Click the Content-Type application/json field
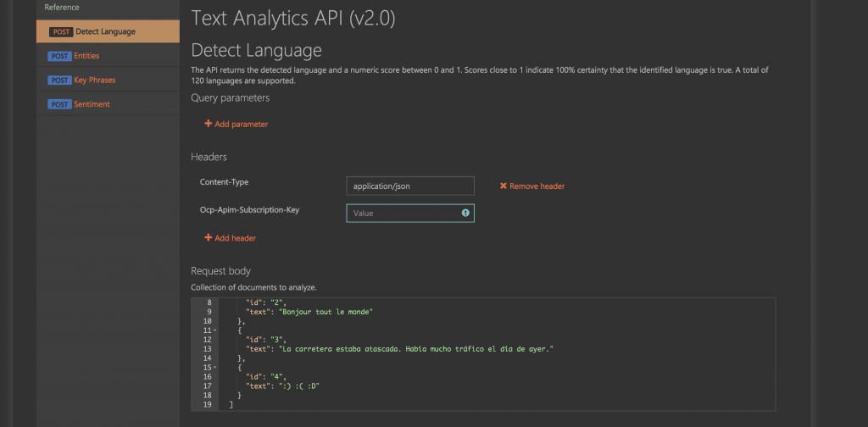 pyautogui.click(x=410, y=186)
